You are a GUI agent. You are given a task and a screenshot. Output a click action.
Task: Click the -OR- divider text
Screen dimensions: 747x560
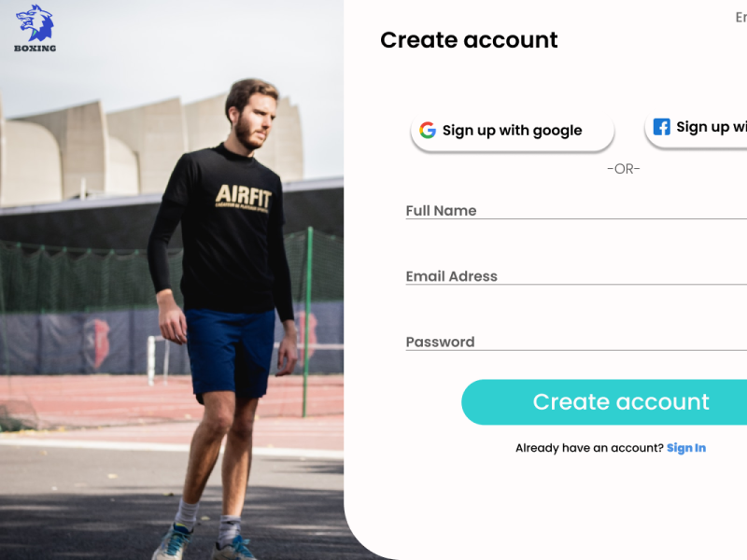[x=624, y=169]
